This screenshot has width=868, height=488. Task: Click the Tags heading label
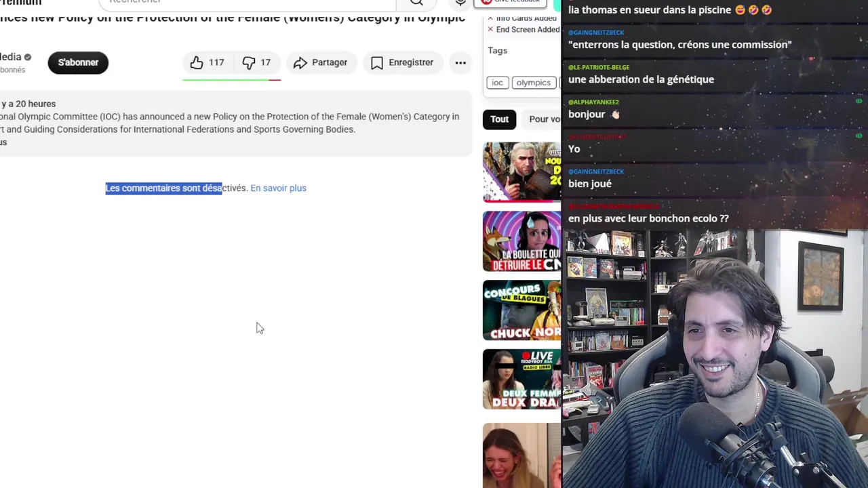click(497, 50)
